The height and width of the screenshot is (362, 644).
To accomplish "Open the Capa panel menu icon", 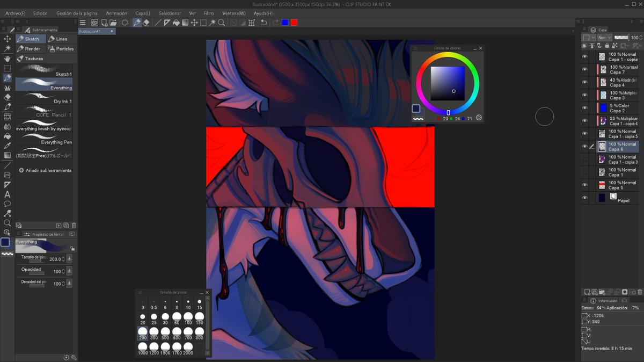I will click(584, 30).
